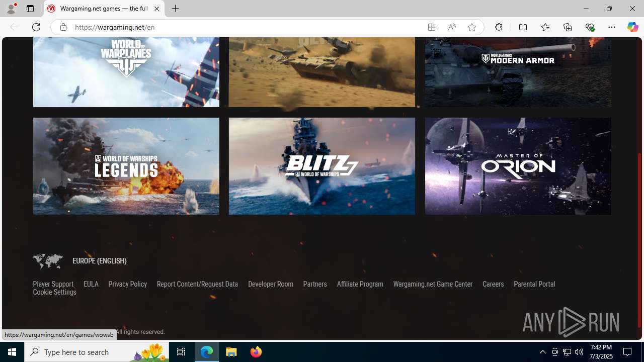Toggle Split screen view
This screenshot has width=644, height=362.
click(523, 27)
